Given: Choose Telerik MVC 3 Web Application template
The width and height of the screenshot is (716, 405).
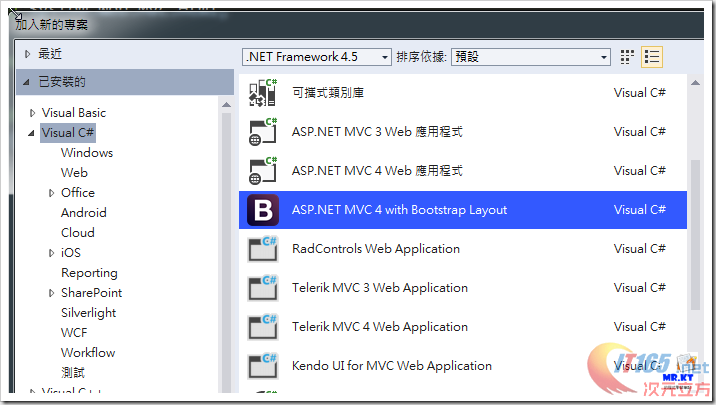Looking at the screenshot, I should pos(463,288).
